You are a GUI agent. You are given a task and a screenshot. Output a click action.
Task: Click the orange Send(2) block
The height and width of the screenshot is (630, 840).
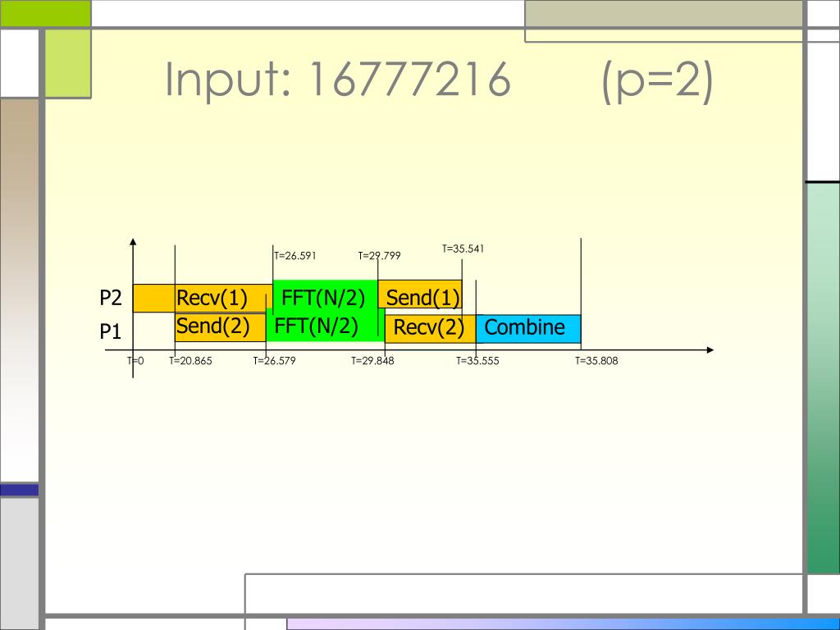coord(220,327)
